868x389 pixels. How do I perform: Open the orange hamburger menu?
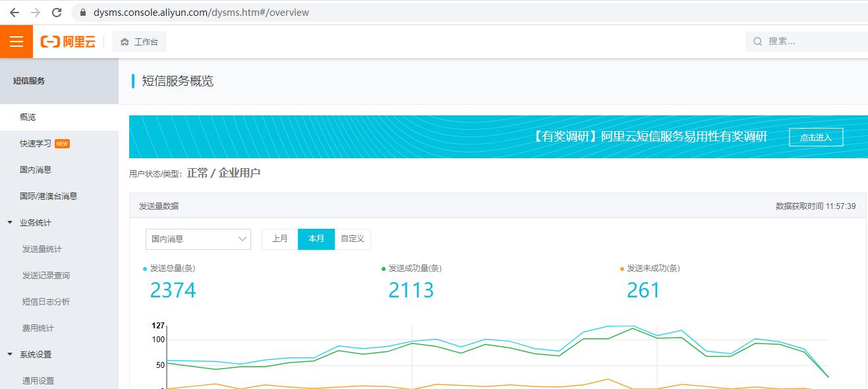point(16,42)
